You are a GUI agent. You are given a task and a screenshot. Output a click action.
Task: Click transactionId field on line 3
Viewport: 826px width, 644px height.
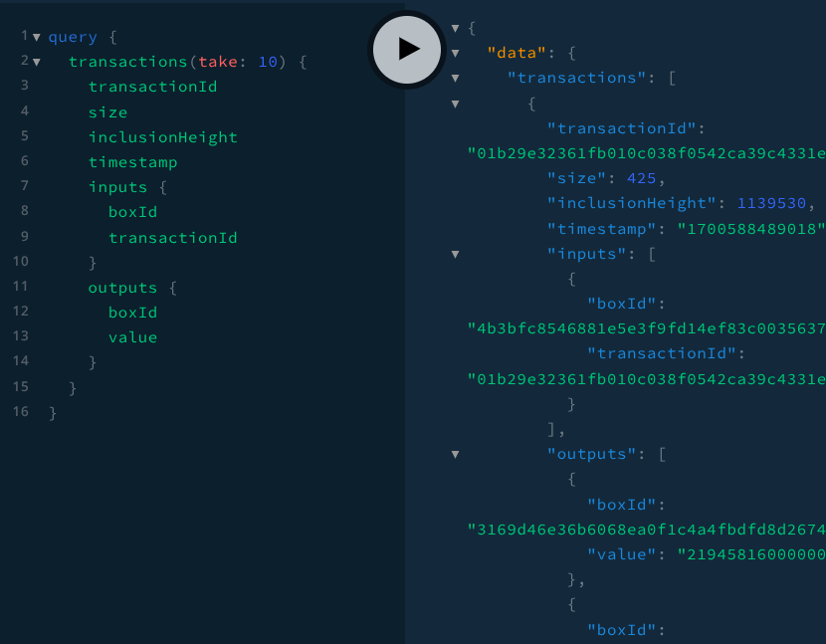[x=153, y=87]
